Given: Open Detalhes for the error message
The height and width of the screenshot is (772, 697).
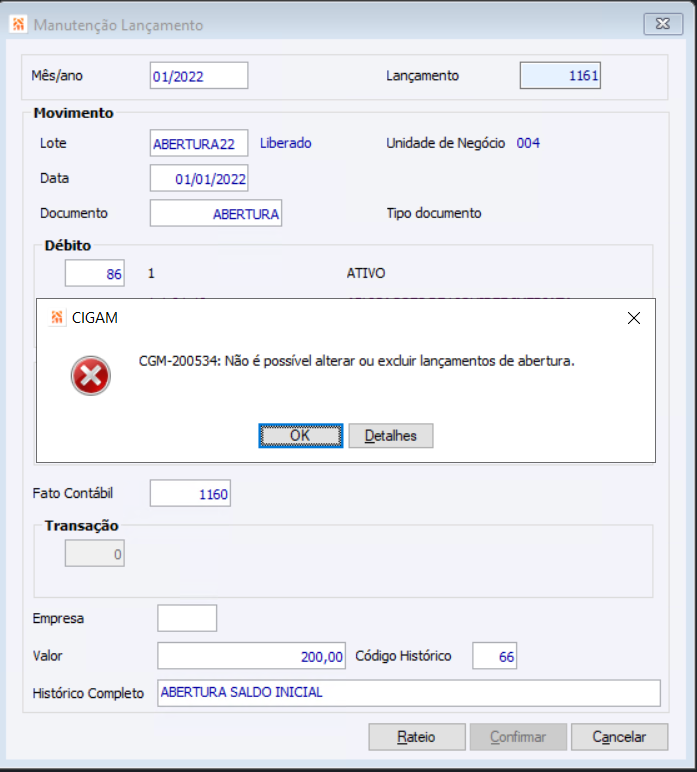Looking at the screenshot, I should point(391,436).
